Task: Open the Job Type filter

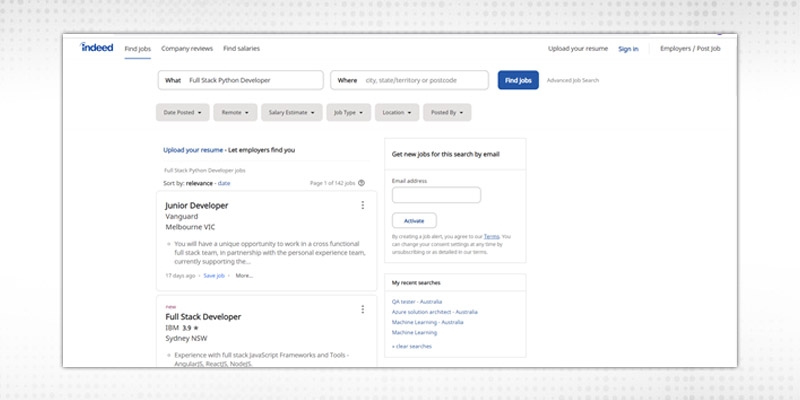Action: [x=348, y=113]
